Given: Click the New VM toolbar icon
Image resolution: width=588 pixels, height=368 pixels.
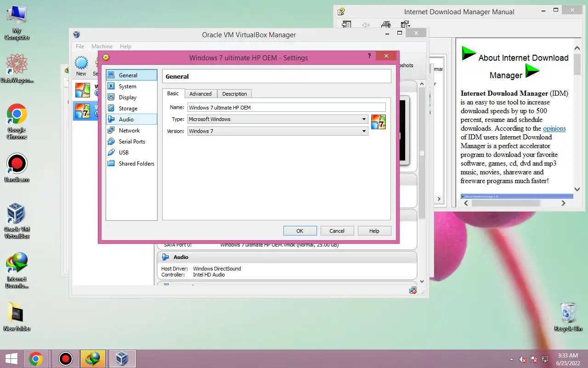Looking at the screenshot, I should click(81, 66).
